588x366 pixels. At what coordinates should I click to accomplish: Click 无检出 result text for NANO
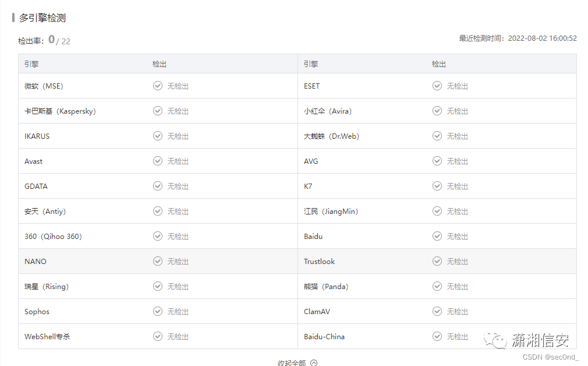(x=178, y=262)
